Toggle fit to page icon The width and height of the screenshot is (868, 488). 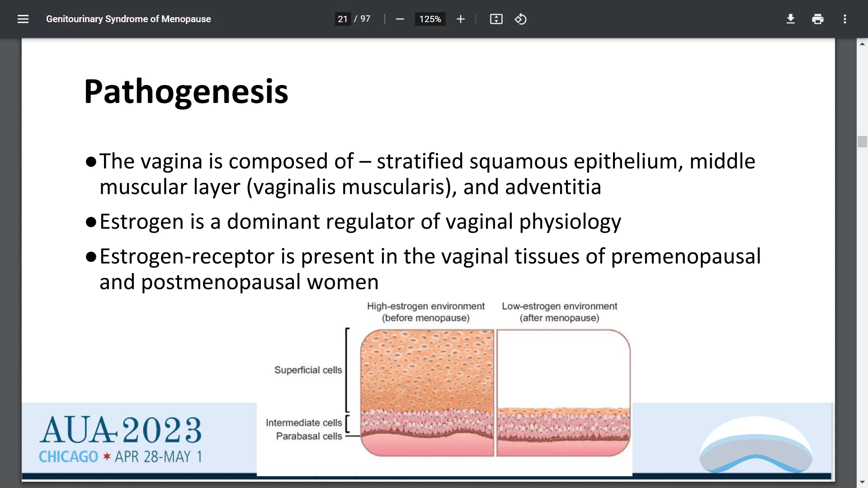pyautogui.click(x=496, y=19)
